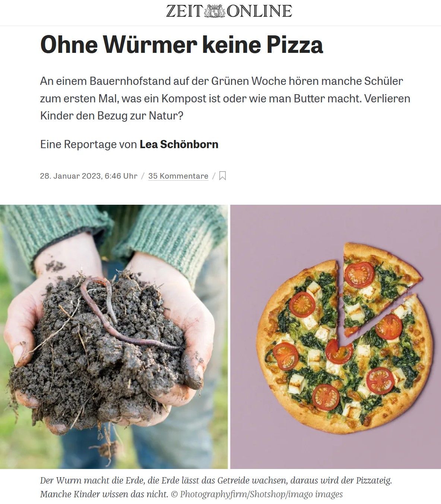Click the tomato slice at the pizza center
441x504 pixels.
339,351
